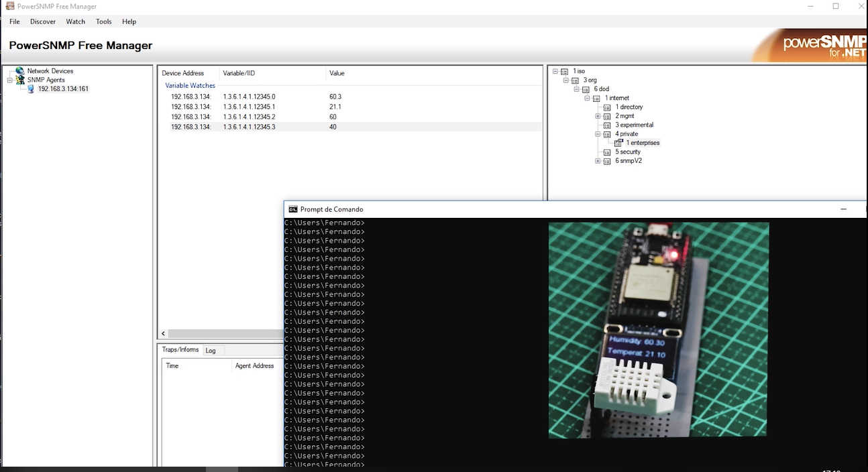Click the SNMP Agents icon

click(x=19, y=79)
